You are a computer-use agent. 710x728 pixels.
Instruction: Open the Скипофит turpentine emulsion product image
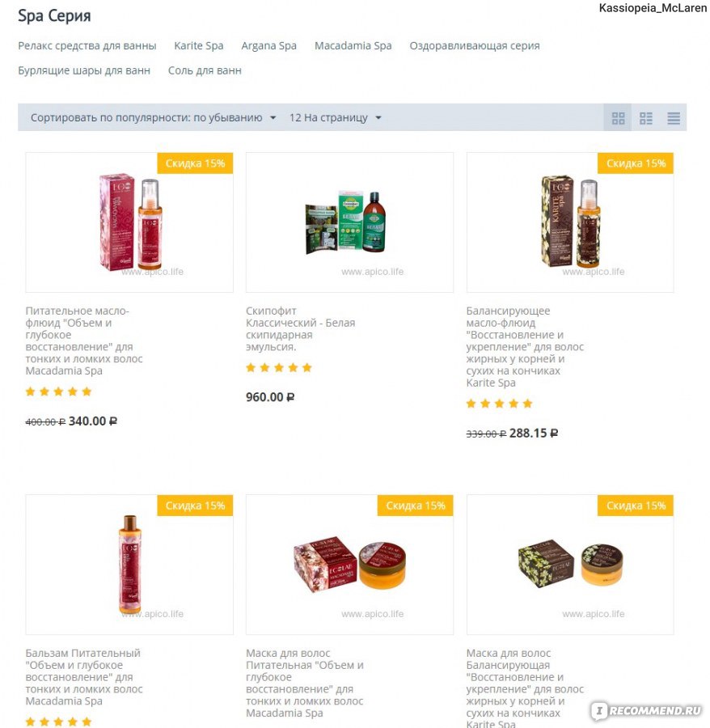[349, 222]
